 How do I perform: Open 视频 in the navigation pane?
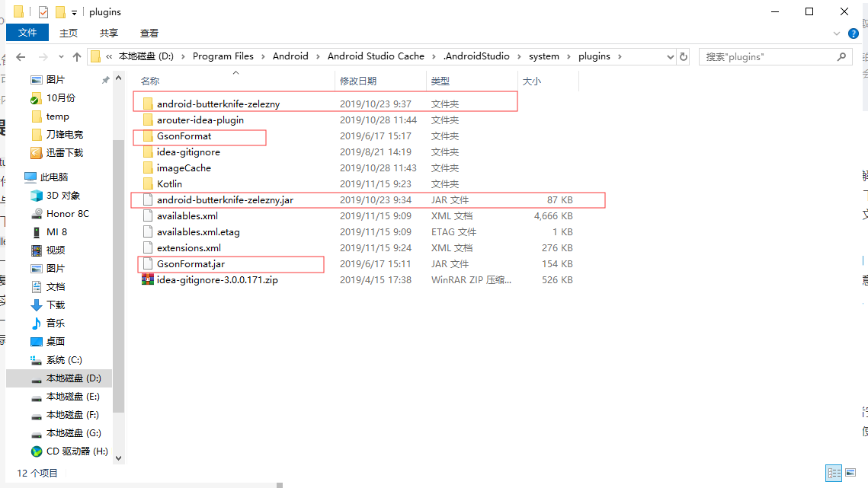[x=56, y=250]
